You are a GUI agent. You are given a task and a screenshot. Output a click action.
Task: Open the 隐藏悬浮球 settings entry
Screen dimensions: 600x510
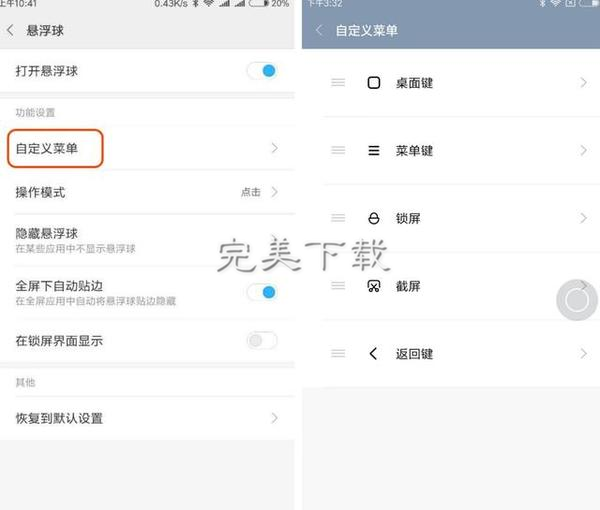coord(147,240)
